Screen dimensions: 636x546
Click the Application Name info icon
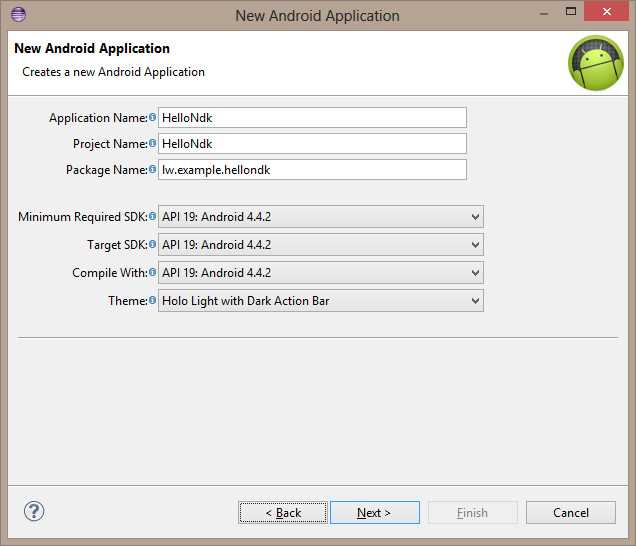click(x=152, y=117)
